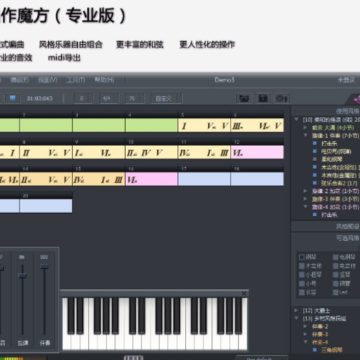Toggle the 三角钢琴 track checkbox

pyautogui.click(x=315, y=350)
